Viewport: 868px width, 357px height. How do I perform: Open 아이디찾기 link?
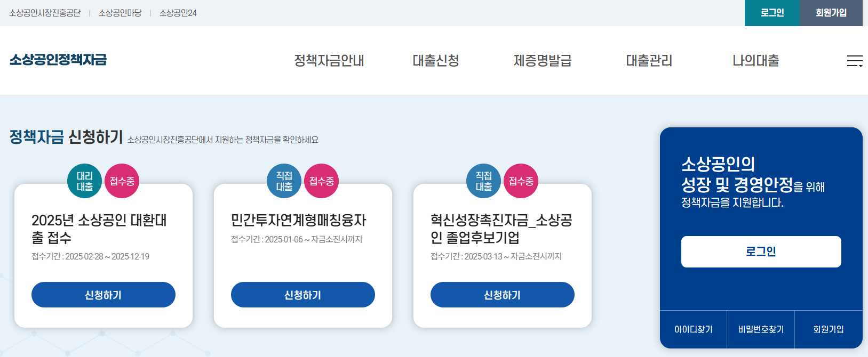point(693,329)
